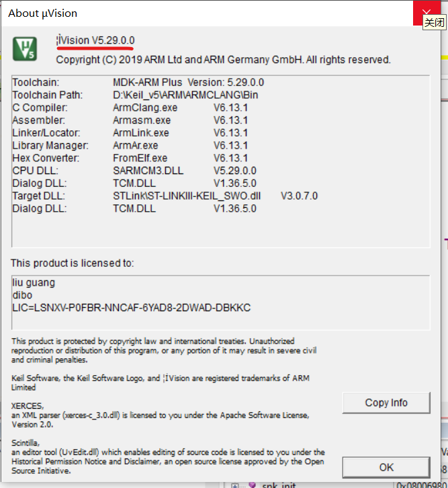The image size is (448, 488).
Task: Click the 0x08006980 address value in the background window
Action: [x=422, y=485]
